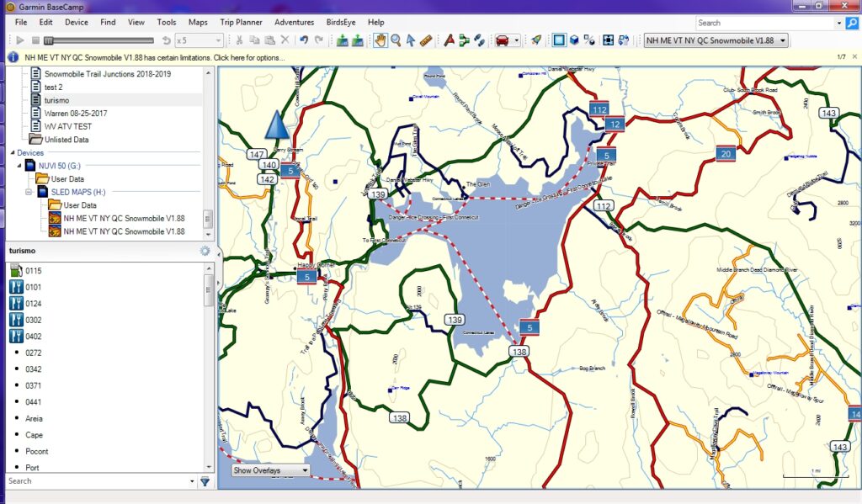Switch the map to 3D view cube
862x504 pixels.
574,40
